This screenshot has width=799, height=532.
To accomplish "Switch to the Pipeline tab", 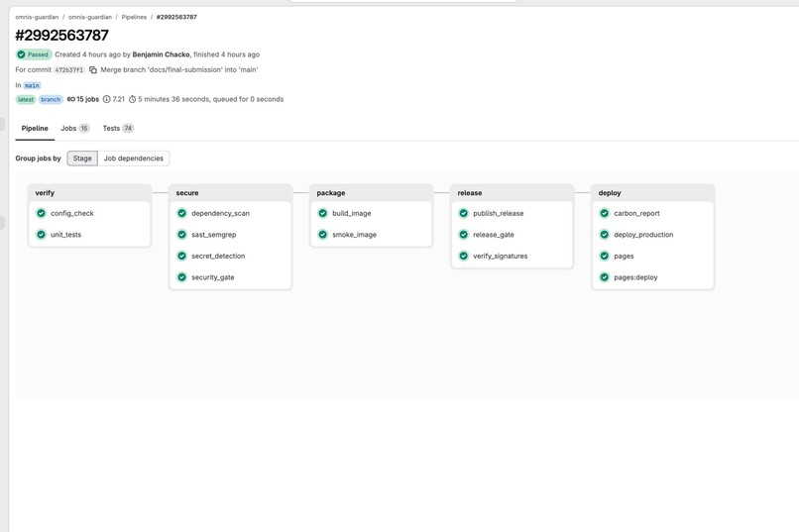I will coord(35,128).
